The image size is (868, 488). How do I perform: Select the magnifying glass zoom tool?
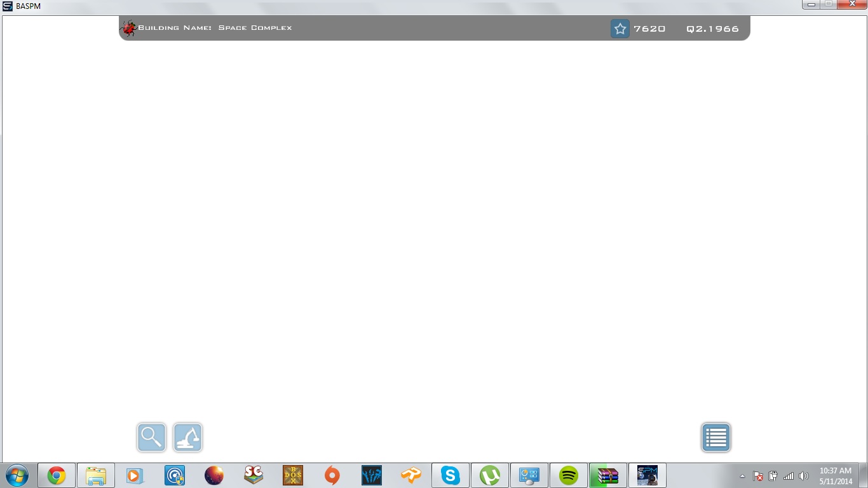tap(151, 437)
